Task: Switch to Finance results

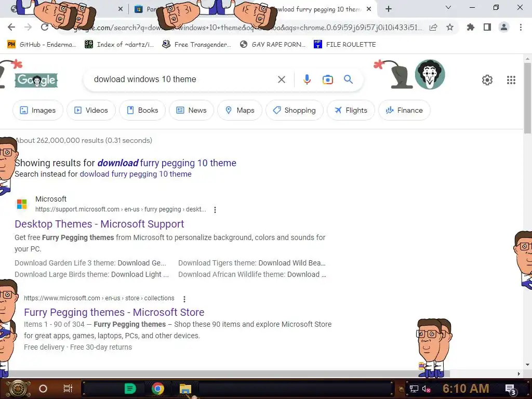Action: [x=404, y=110]
